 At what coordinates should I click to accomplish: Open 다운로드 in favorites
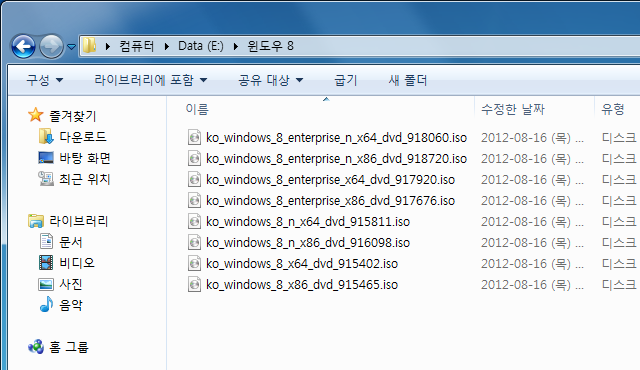pos(83,137)
